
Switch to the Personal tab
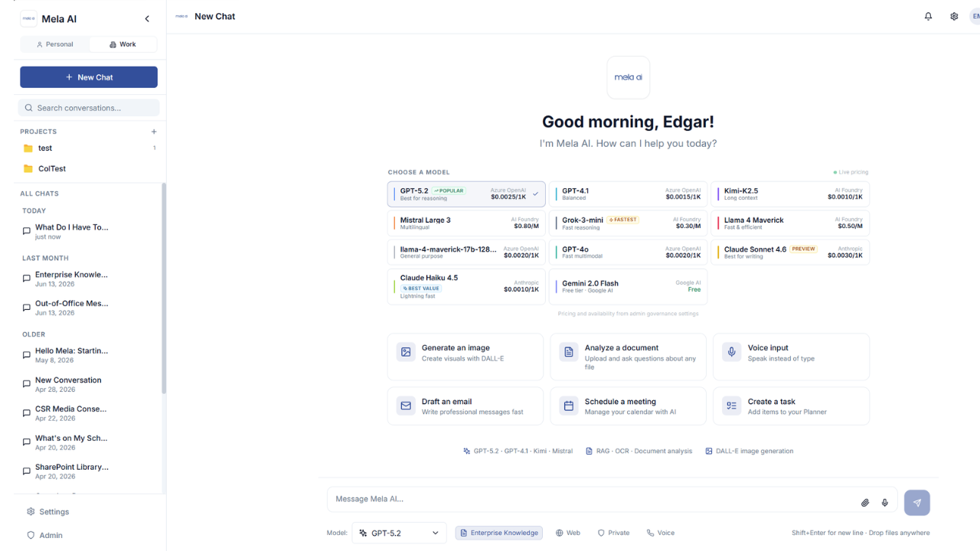coord(55,44)
